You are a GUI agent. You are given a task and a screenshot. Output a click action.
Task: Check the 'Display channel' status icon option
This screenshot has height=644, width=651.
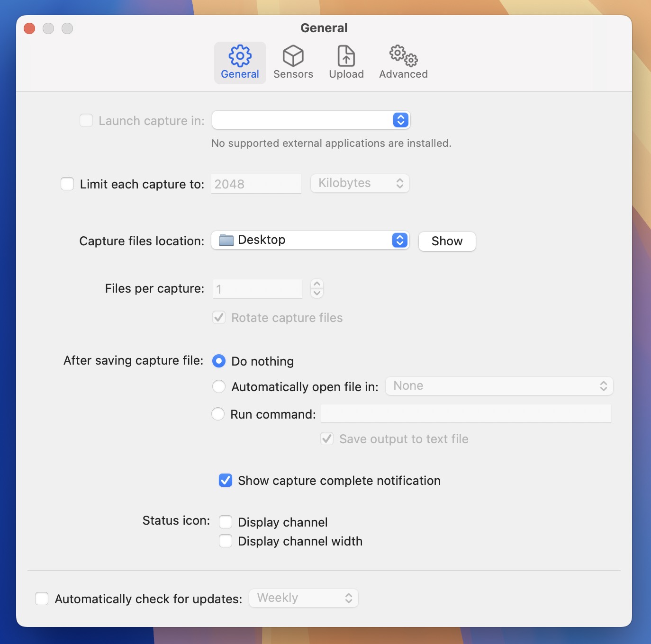click(226, 521)
